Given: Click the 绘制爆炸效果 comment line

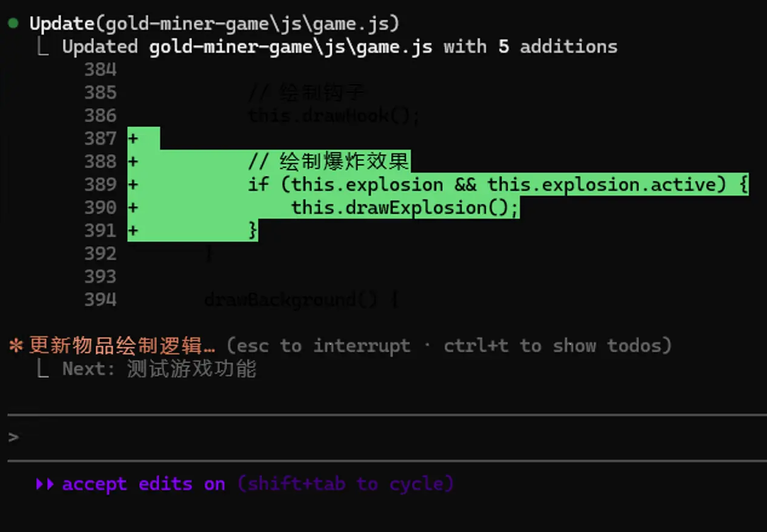Looking at the screenshot, I should [329, 162].
